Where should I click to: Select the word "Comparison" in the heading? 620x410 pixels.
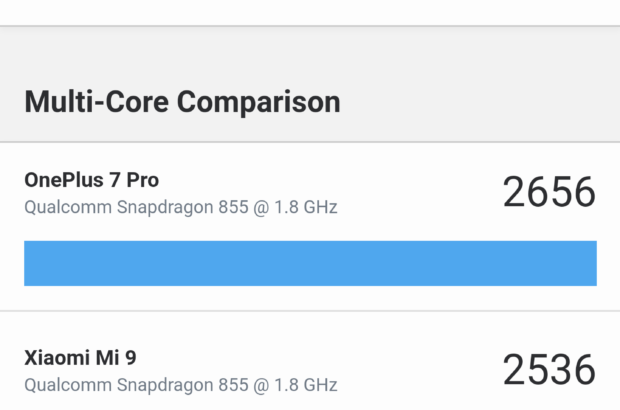[x=258, y=101]
